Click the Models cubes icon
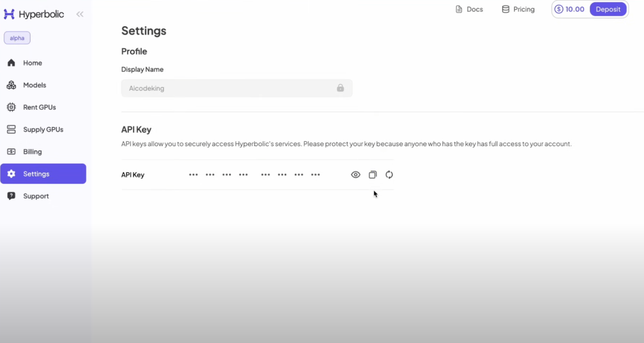Viewport: 644px width, 343px height. (11, 85)
